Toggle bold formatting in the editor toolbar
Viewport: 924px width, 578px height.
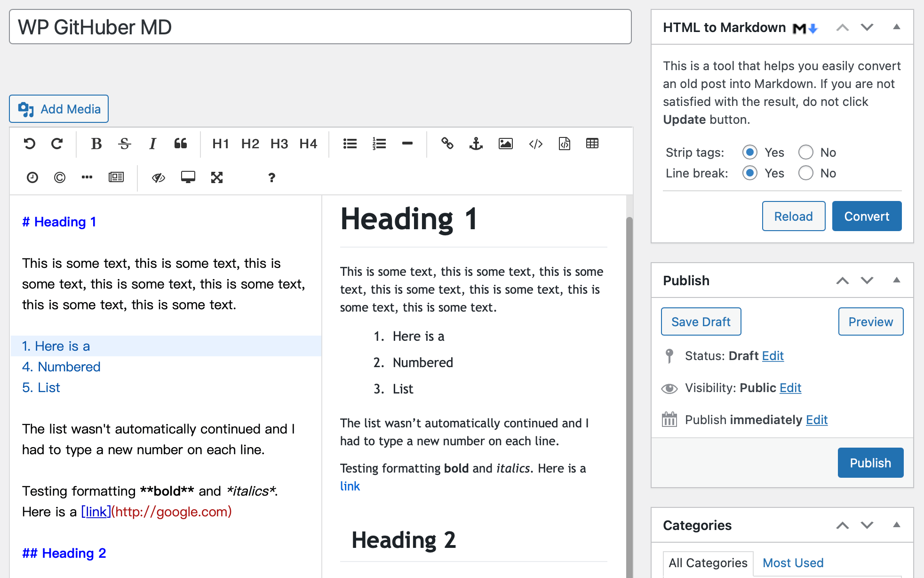96,144
